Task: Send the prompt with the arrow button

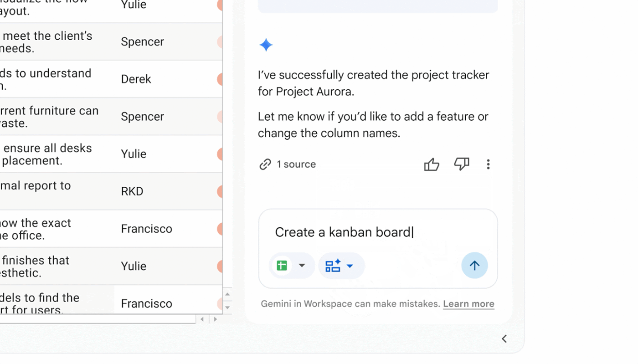Action: pos(474,266)
